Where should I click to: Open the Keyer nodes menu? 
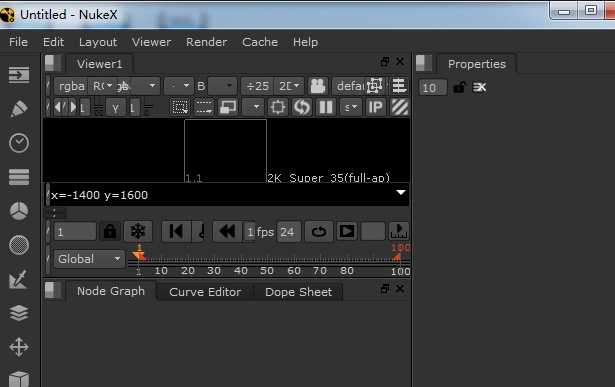(x=18, y=279)
